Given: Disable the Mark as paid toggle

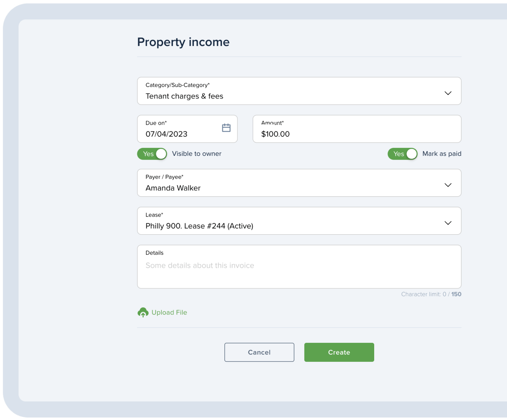Looking at the screenshot, I should tap(402, 154).
